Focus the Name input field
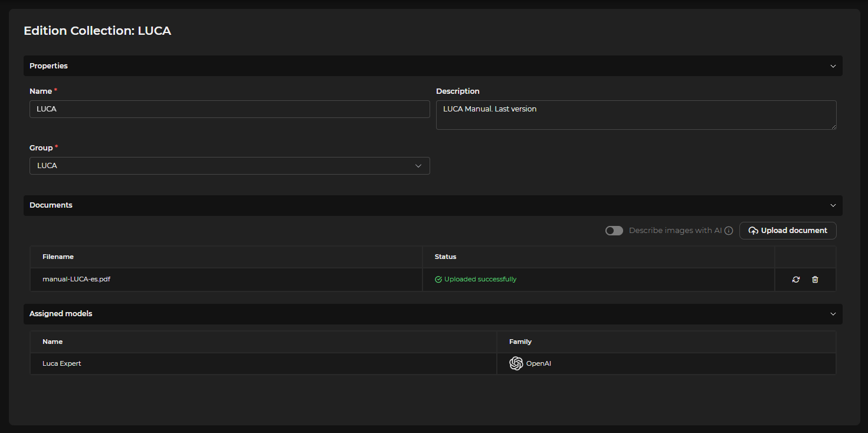Screen dimensions: 868x433 pyautogui.click(x=230, y=109)
